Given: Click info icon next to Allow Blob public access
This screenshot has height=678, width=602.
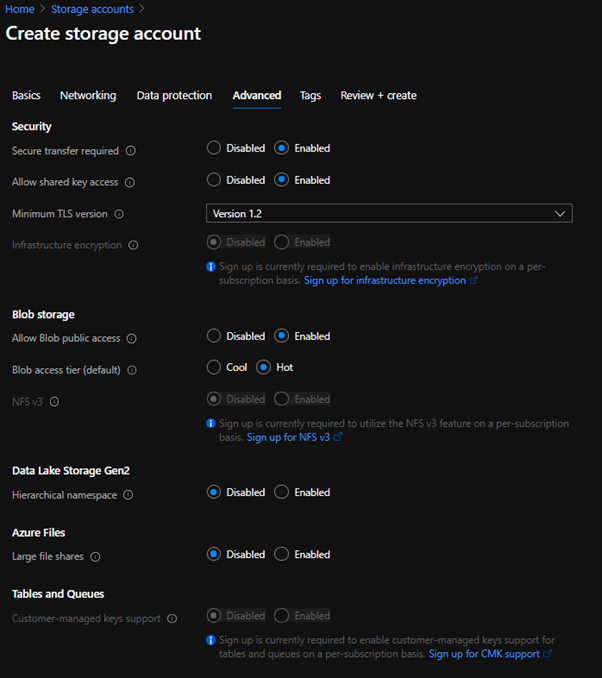Looking at the screenshot, I should (131, 339).
